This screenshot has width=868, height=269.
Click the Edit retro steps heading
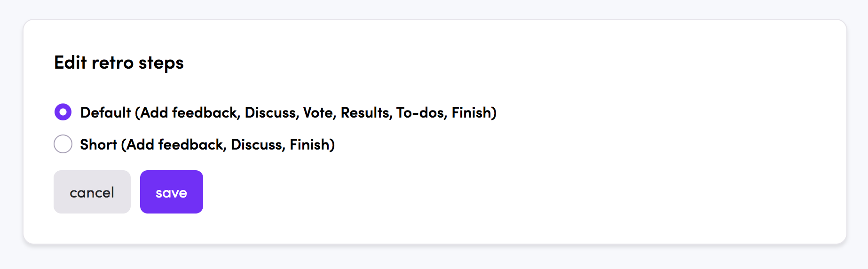coord(119,63)
